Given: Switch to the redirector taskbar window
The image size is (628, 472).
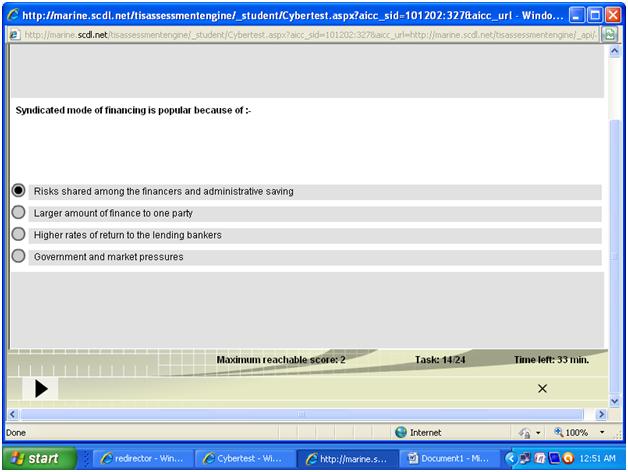Looking at the screenshot, I should click(143, 458).
